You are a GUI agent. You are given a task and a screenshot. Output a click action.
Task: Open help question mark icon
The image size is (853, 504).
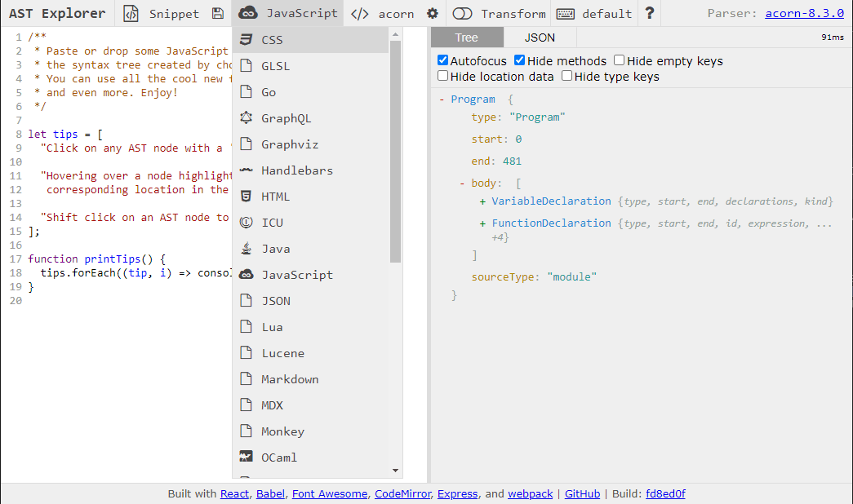650,13
